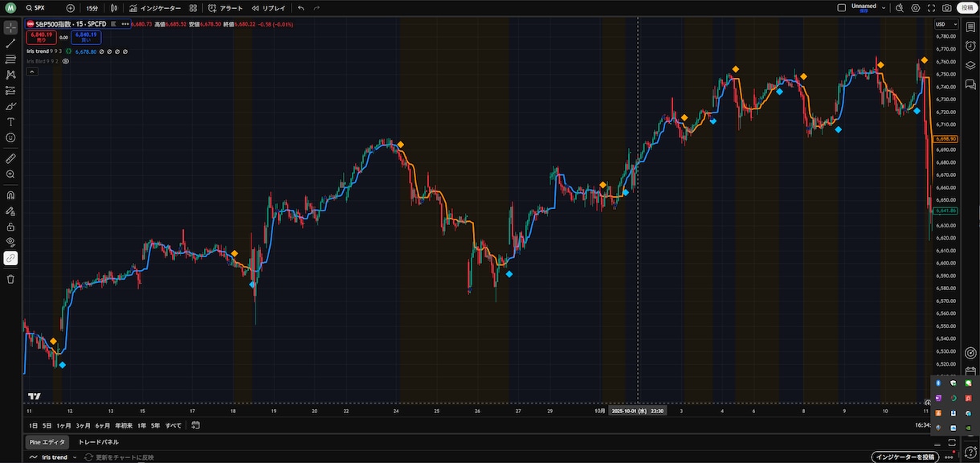Select the すべて time range
Screen dimensions: 980x463
click(174, 425)
